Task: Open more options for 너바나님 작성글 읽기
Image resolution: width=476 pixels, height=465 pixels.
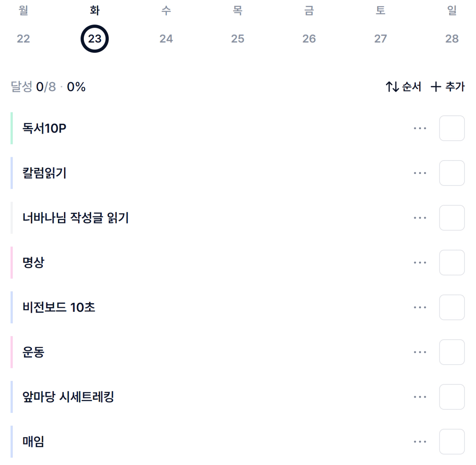Action: (420, 218)
